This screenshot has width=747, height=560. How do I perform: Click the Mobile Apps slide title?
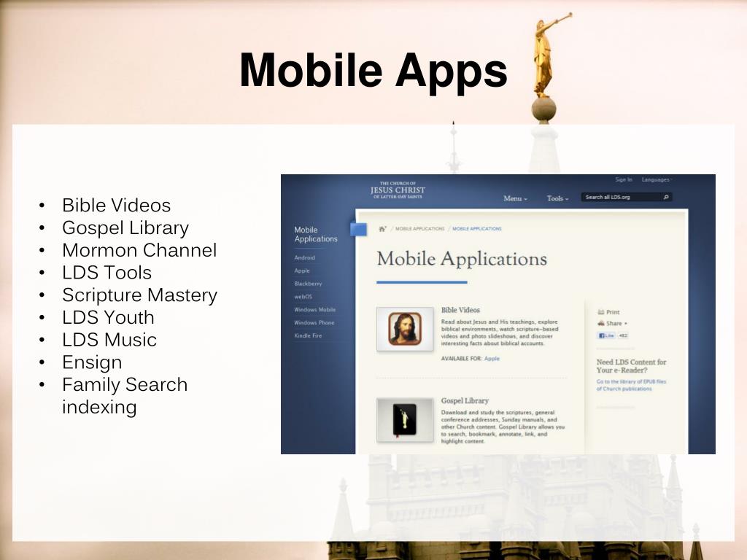[x=373, y=71]
